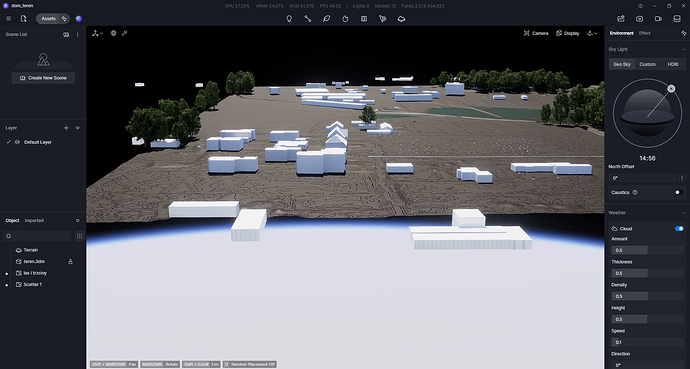Click the share/export icon
The height and width of the screenshot is (369, 690).
click(621, 19)
